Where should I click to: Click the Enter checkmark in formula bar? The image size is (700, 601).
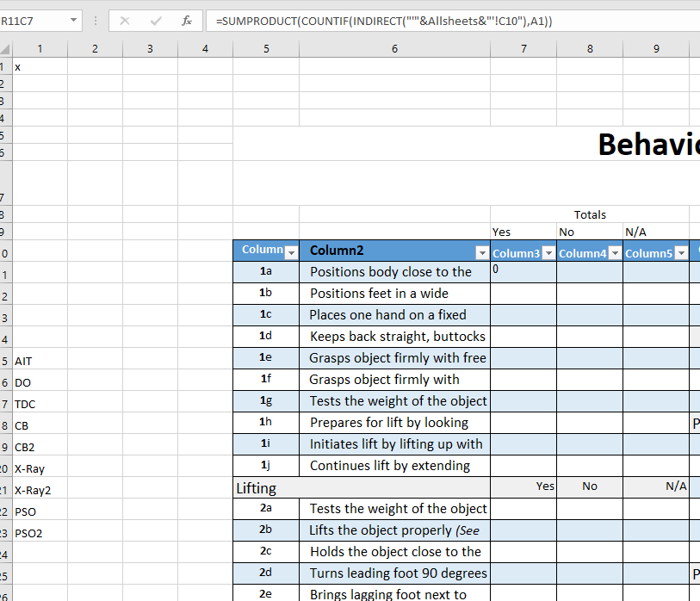click(156, 21)
